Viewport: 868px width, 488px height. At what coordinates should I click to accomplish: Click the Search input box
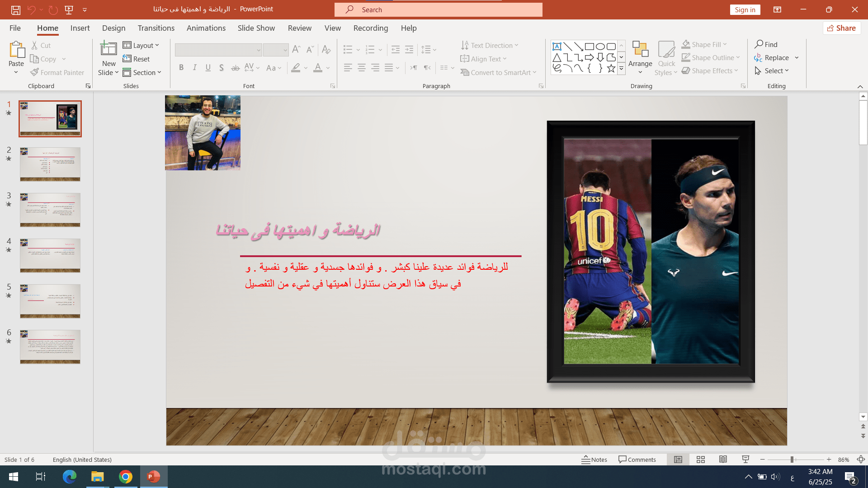tap(439, 9)
